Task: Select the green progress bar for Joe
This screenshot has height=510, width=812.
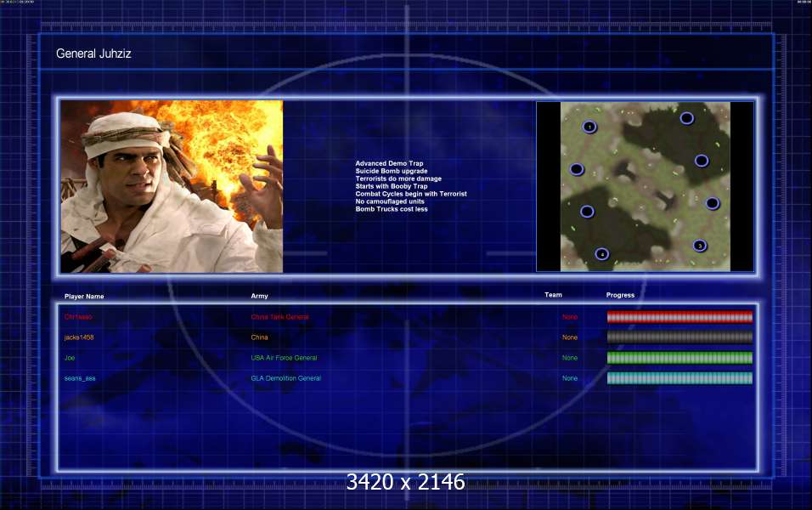Action: tap(679, 358)
